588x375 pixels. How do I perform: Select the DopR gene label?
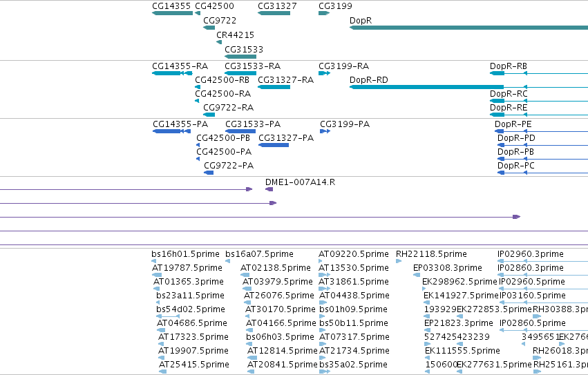[x=361, y=21]
